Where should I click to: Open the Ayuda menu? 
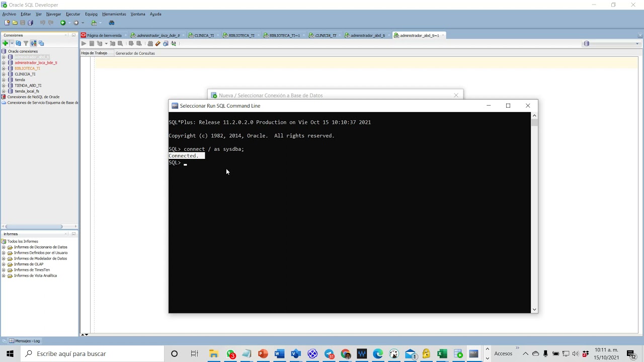pyautogui.click(x=155, y=14)
